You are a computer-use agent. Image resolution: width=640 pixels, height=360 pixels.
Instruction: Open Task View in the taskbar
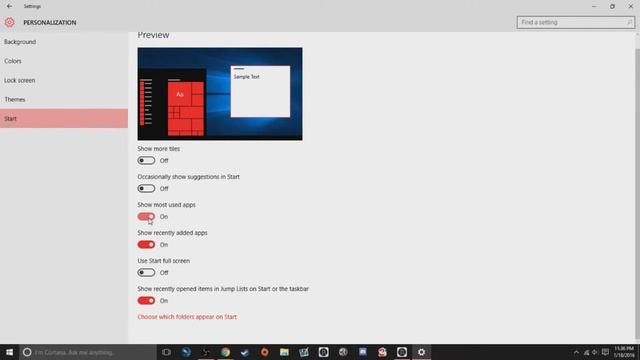(x=166, y=352)
